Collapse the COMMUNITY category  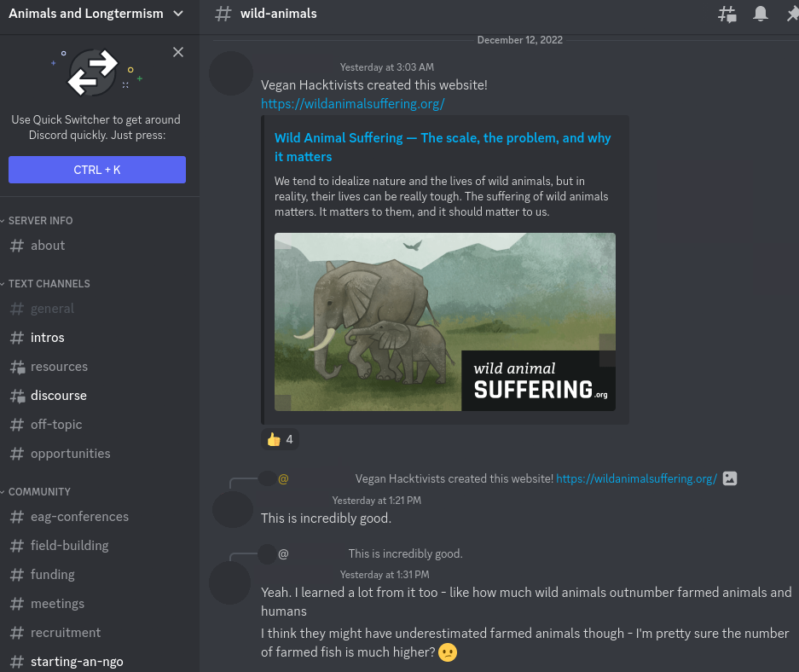coord(39,491)
